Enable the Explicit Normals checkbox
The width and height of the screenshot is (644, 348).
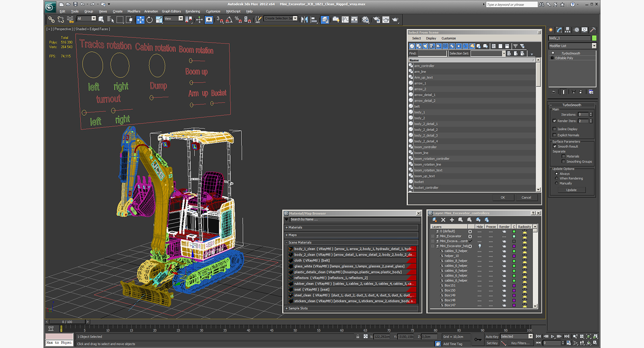[554, 135]
